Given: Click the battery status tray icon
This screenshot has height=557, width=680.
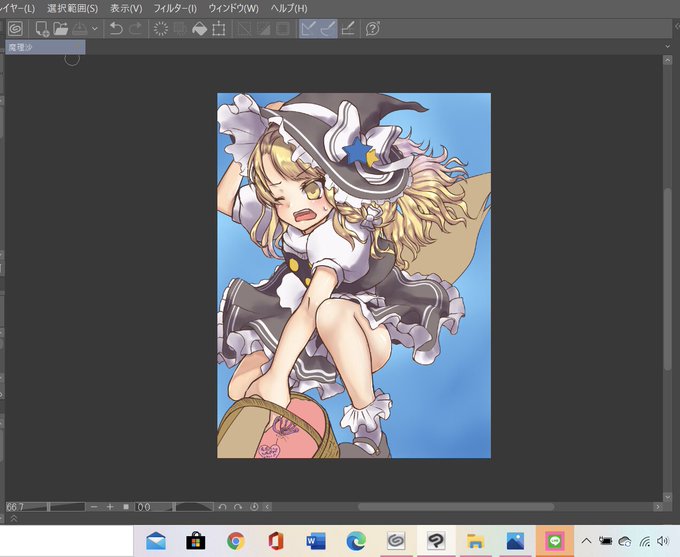Looking at the screenshot, I should click(605, 541).
